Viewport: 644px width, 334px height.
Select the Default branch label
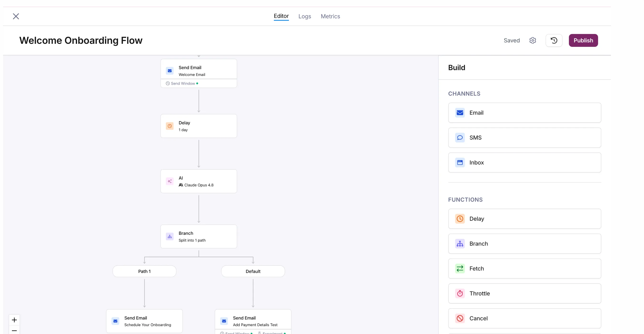pyautogui.click(x=253, y=271)
